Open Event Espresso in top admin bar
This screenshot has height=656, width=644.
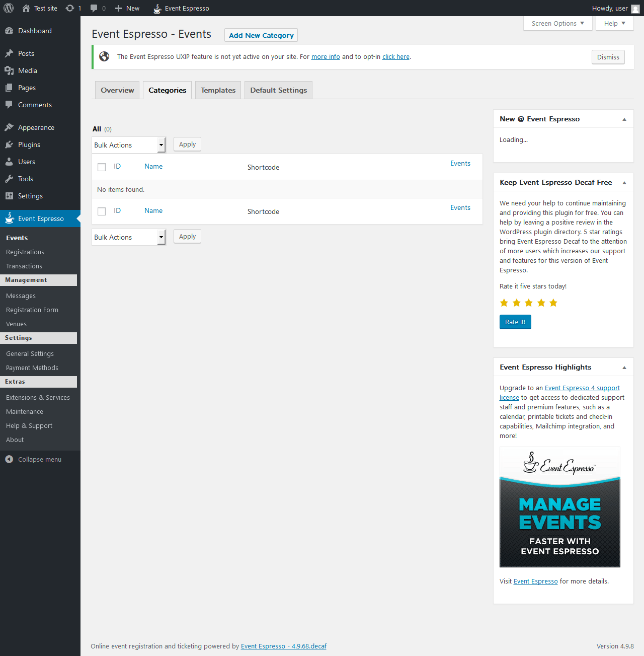click(x=181, y=8)
